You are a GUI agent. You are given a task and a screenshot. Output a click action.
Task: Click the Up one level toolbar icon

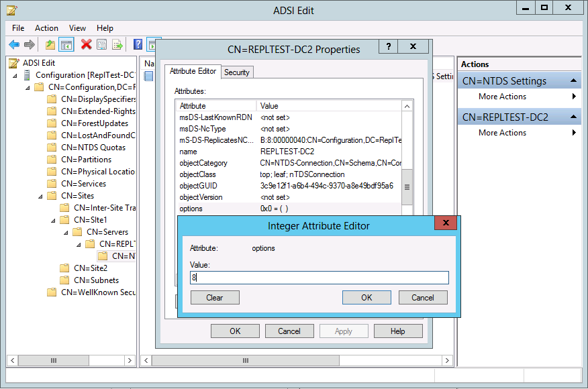click(x=50, y=45)
